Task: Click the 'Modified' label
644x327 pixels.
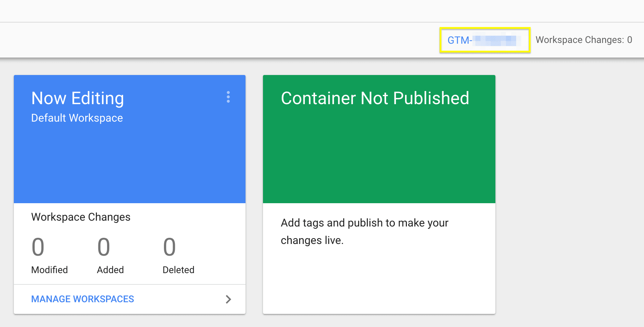Action: tap(50, 270)
